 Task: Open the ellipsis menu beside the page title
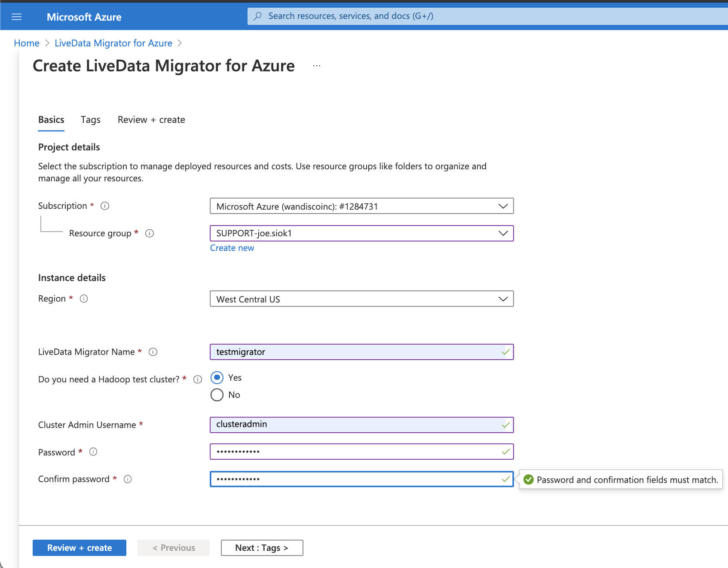316,65
